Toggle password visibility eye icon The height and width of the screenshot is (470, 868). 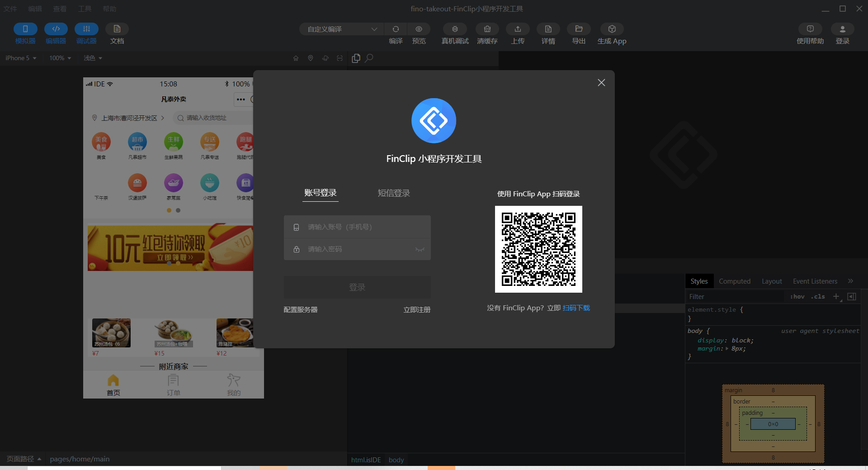tap(420, 249)
